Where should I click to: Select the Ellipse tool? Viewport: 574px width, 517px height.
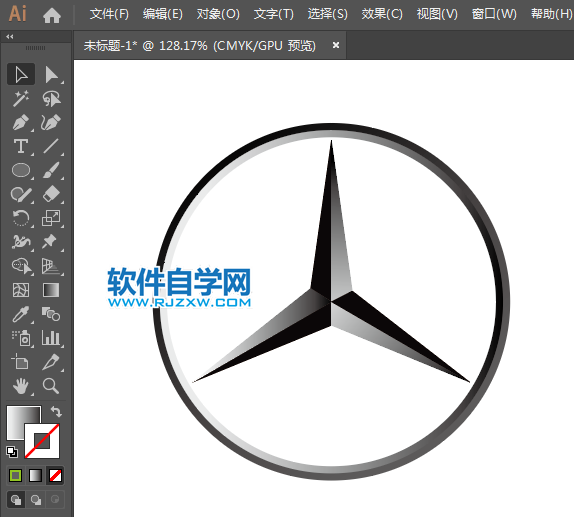[x=21, y=170]
